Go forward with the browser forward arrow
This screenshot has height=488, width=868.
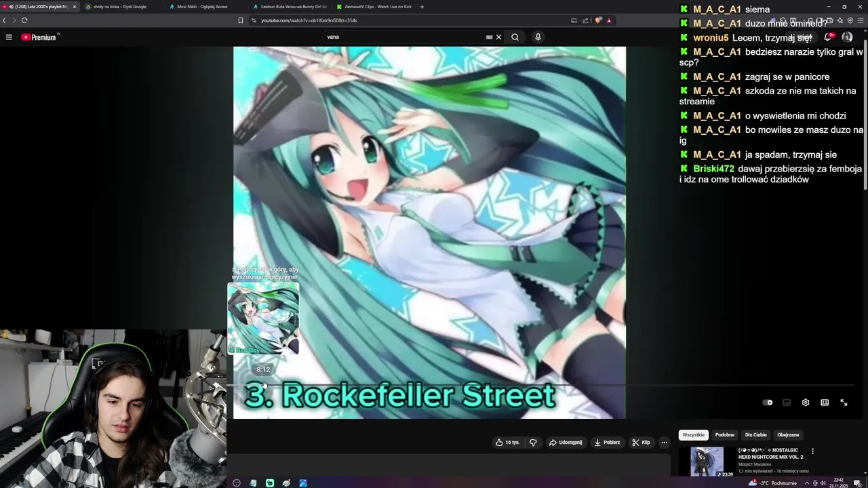click(14, 20)
